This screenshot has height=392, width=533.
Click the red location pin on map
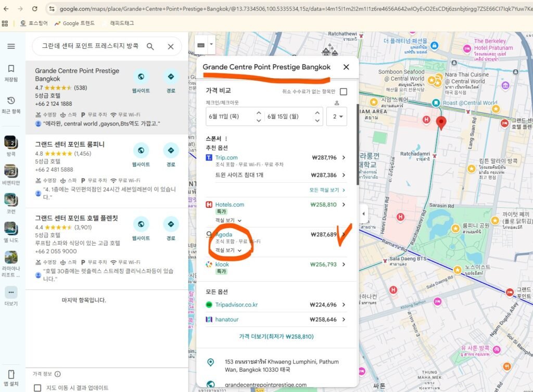click(x=441, y=122)
